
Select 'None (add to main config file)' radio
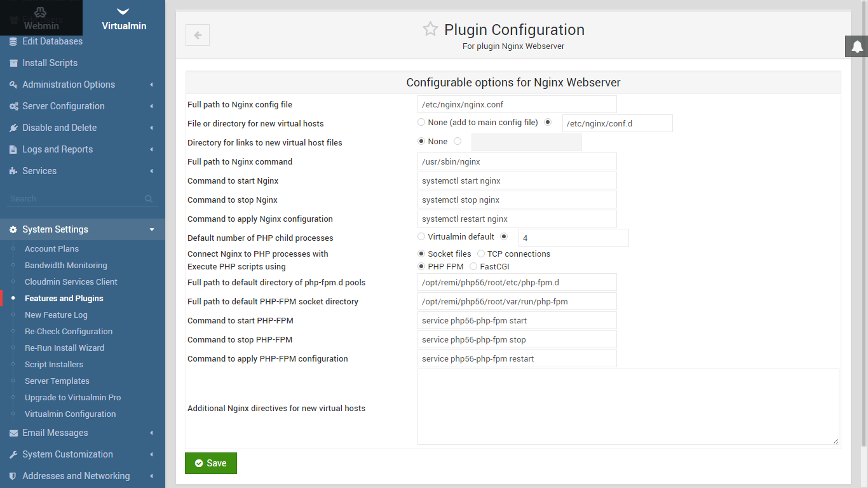tap(421, 122)
